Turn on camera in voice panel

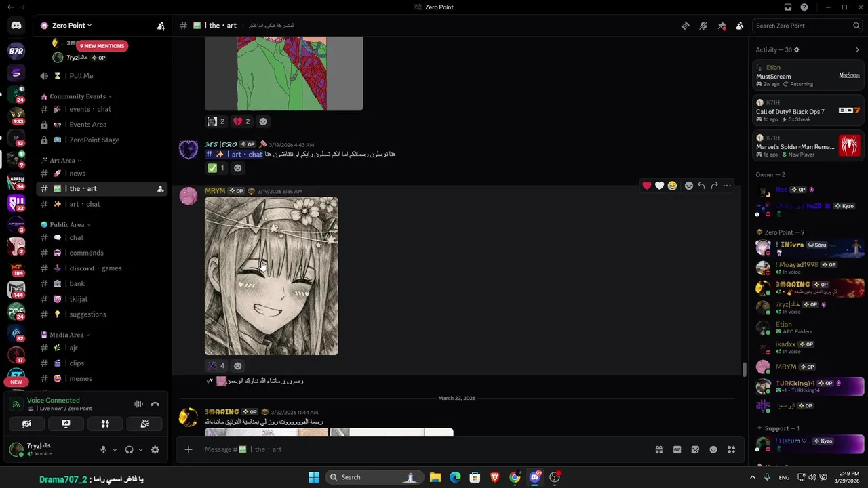(x=26, y=424)
